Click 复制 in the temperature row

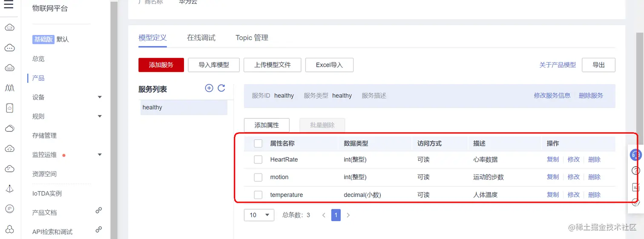tap(553, 195)
